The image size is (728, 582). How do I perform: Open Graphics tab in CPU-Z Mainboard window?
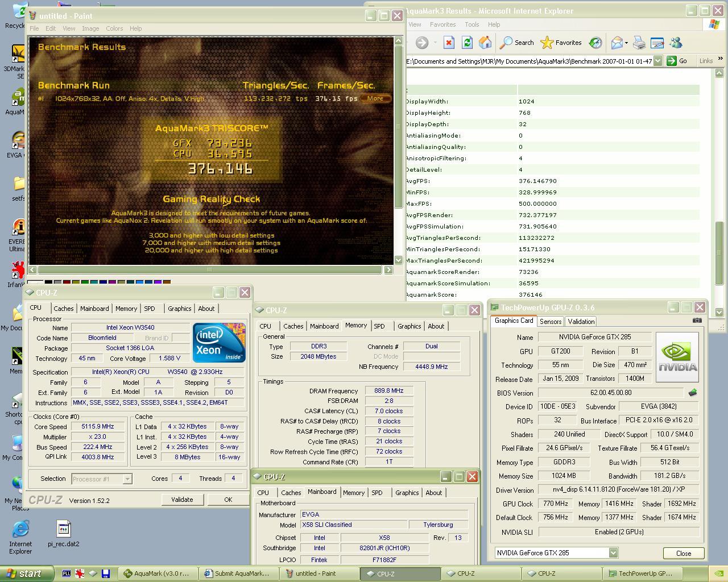[x=407, y=493]
